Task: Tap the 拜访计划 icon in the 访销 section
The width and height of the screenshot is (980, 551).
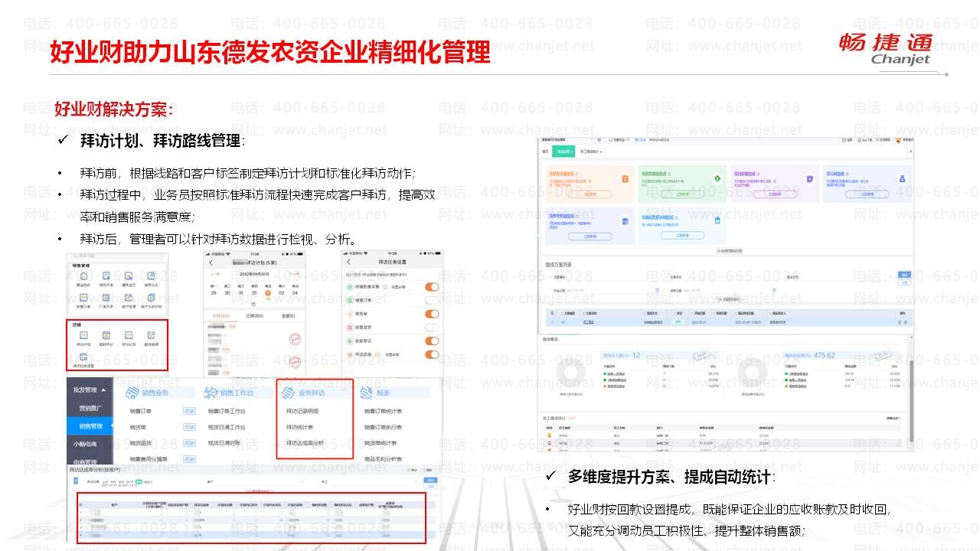Action: [x=83, y=334]
